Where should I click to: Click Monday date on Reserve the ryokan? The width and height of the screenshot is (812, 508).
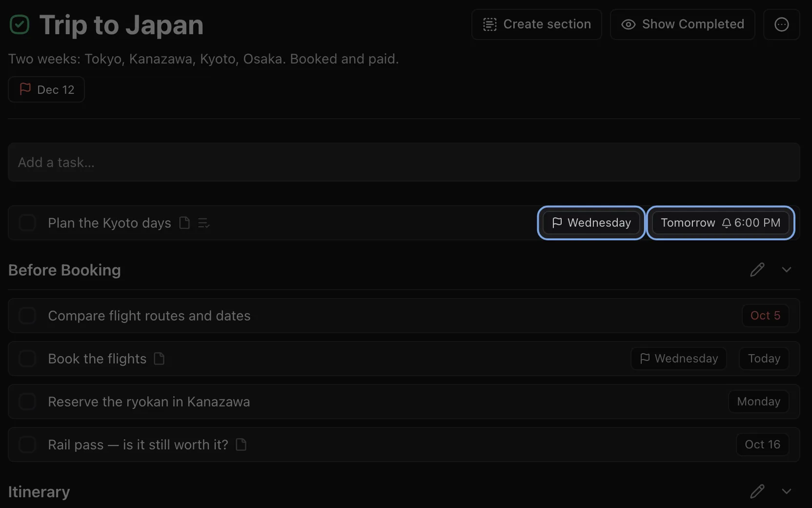(759, 402)
